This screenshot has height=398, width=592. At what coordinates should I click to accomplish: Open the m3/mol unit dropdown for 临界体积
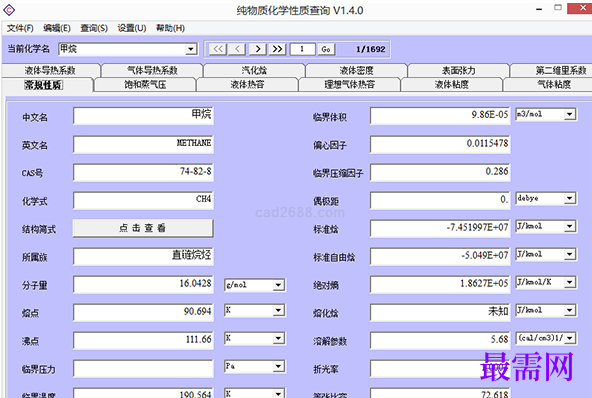[x=570, y=114]
